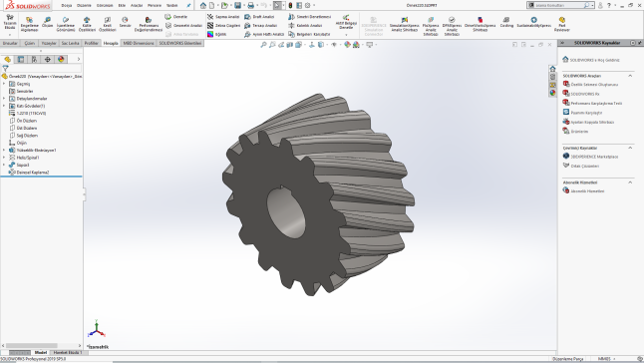Launch DriveWorksXpress Sihirbazı
This screenshot has height=363, width=644.
tap(480, 24)
